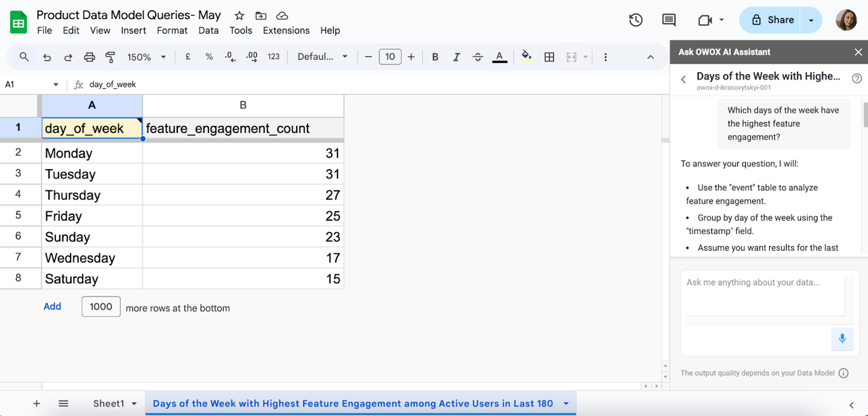Close the OWOX AI Assistant panel
868x416 pixels.
click(x=858, y=52)
